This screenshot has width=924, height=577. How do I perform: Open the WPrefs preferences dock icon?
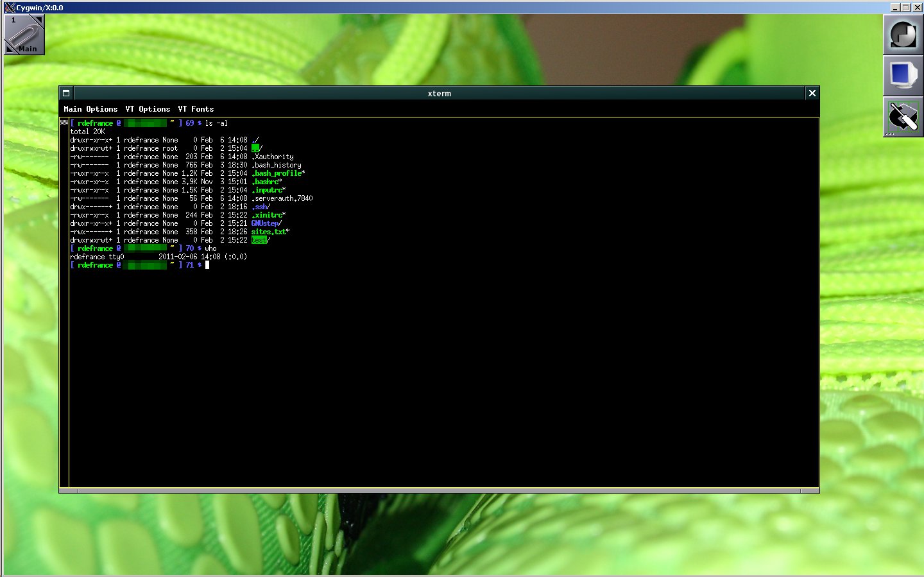tap(903, 117)
